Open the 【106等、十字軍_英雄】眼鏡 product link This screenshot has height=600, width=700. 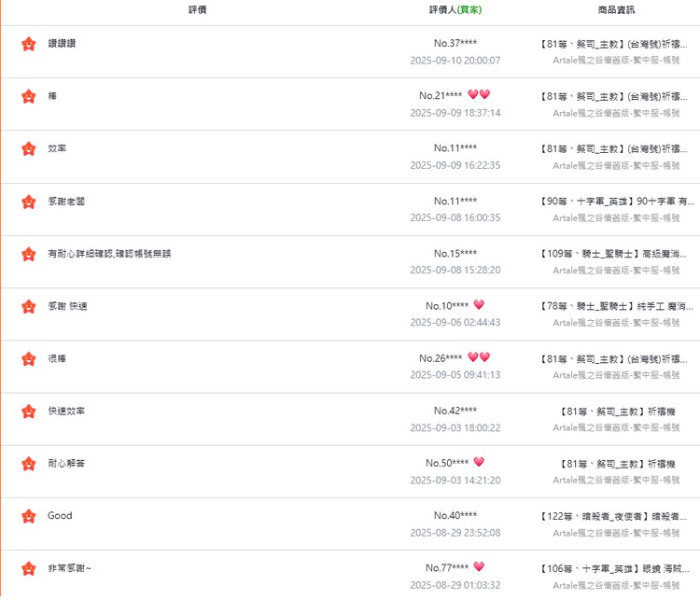[x=615, y=569]
